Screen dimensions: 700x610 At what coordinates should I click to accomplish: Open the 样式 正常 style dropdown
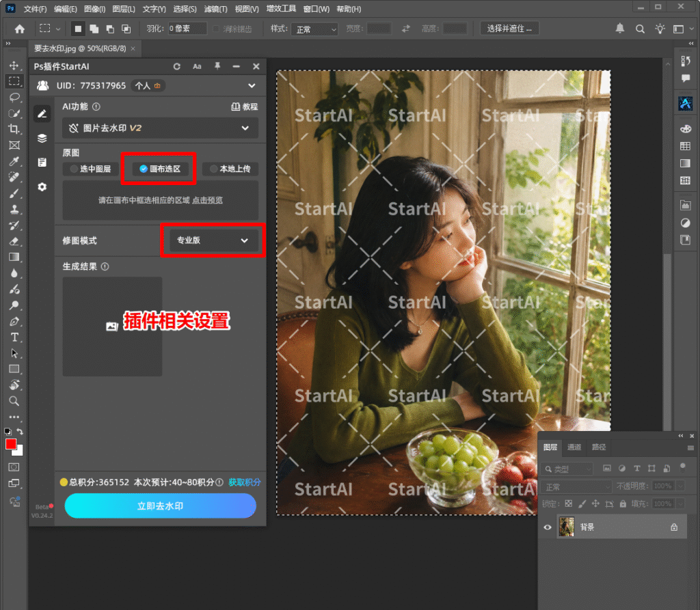tap(314, 29)
